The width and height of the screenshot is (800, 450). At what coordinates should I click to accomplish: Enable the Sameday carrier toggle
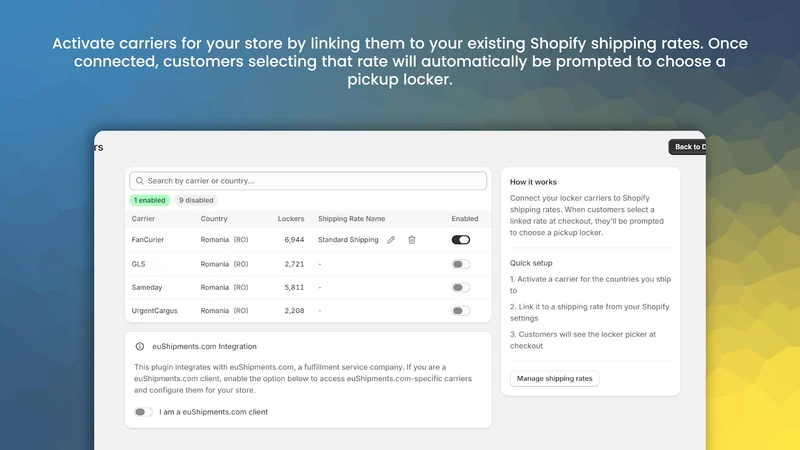(461, 288)
